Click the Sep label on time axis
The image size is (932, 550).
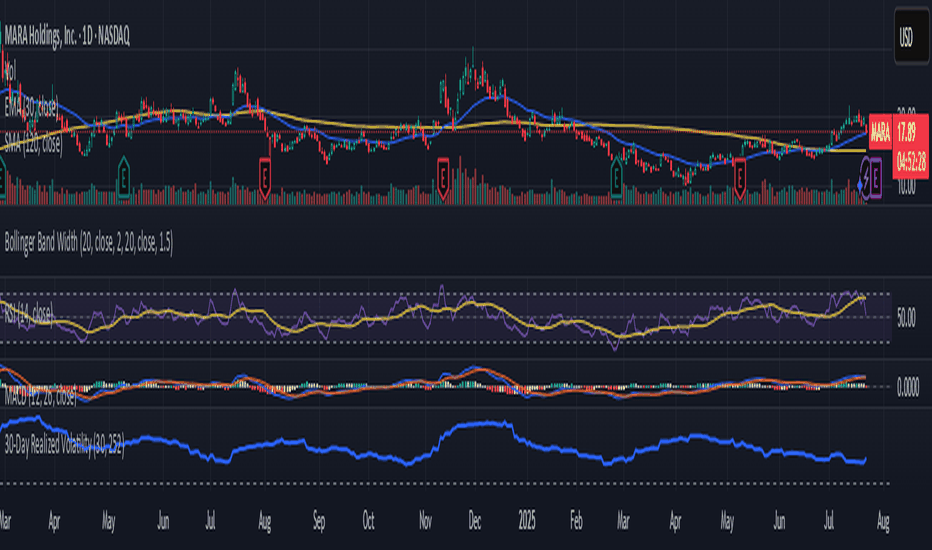pyautogui.click(x=319, y=522)
